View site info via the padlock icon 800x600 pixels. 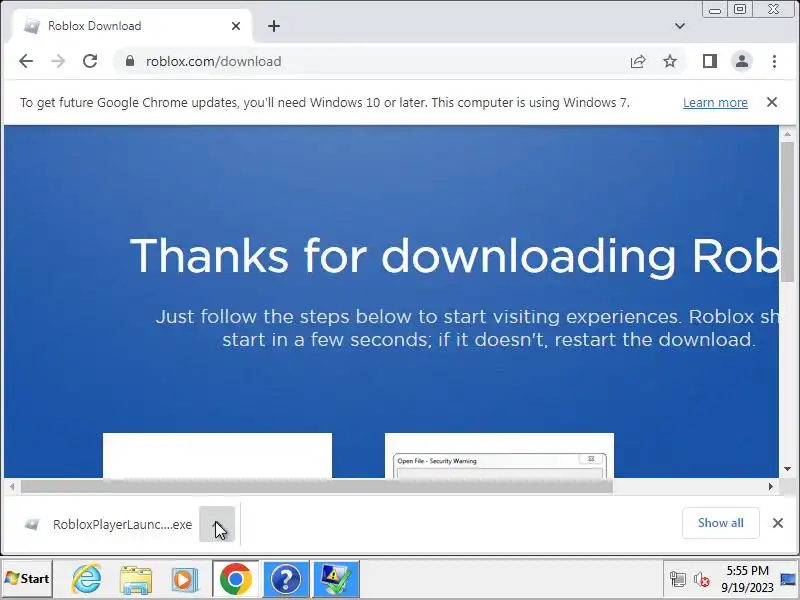click(x=130, y=61)
